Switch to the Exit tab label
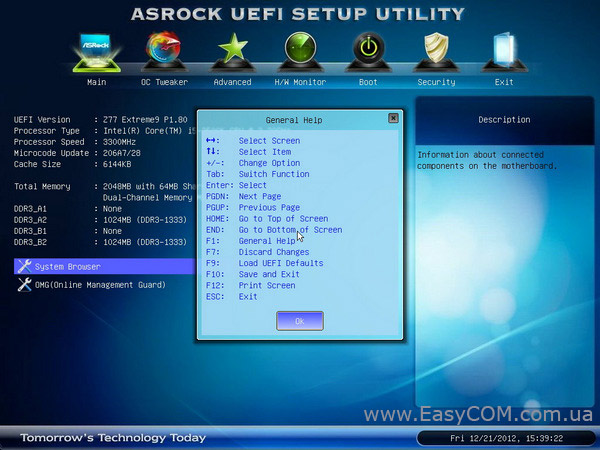The height and width of the screenshot is (450, 600). point(504,82)
